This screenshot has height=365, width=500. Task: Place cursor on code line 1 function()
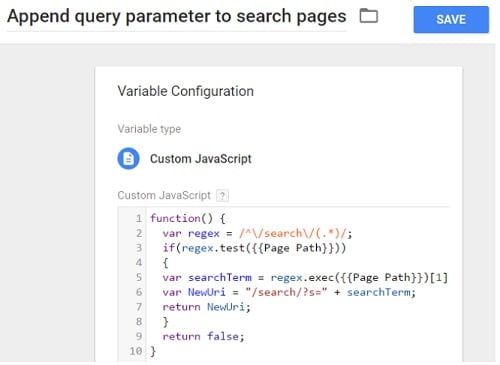tap(188, 219)
